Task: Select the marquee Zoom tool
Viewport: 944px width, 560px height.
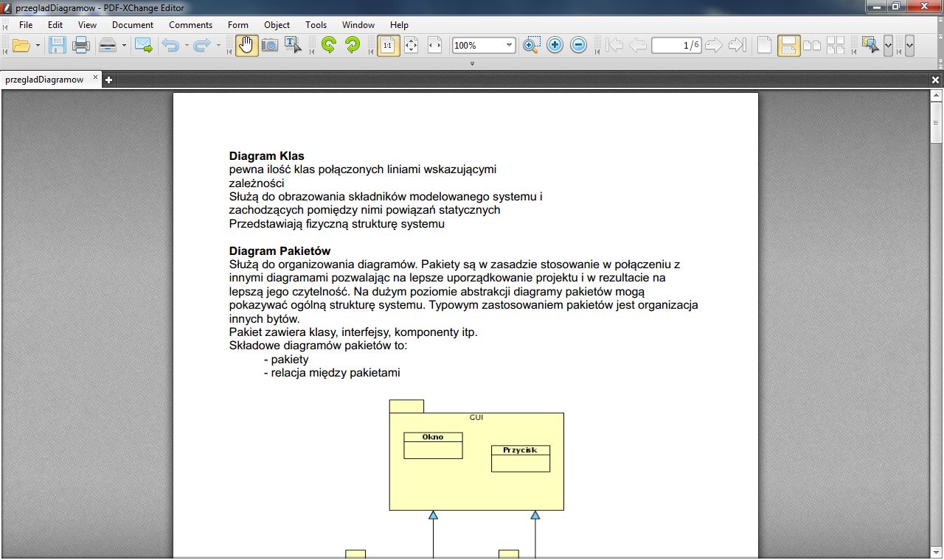Action: coord(532,46)
